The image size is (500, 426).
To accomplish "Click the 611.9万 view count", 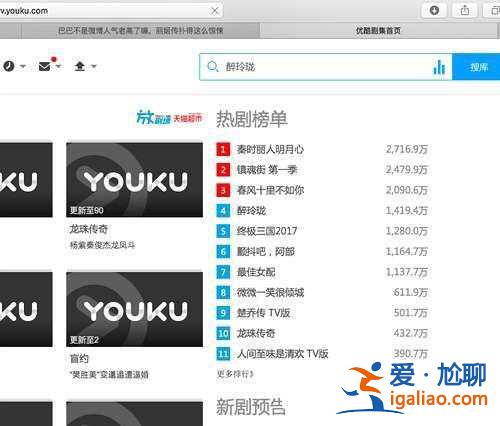I will coord(410,292).
